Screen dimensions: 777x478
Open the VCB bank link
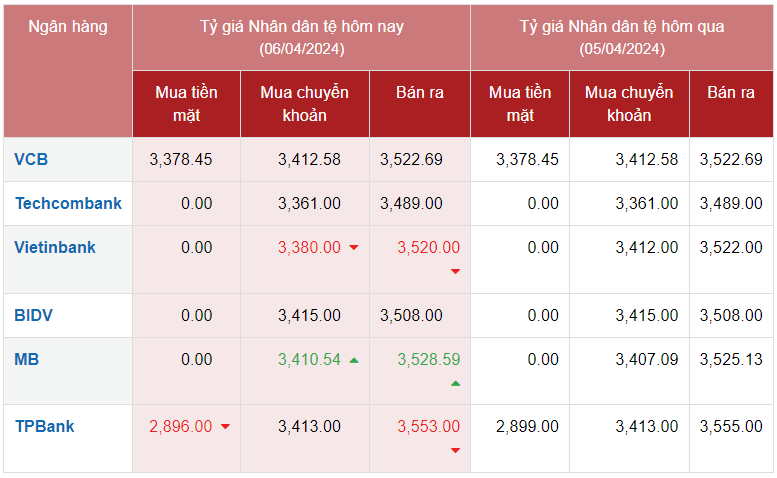[x=31, y=159]
